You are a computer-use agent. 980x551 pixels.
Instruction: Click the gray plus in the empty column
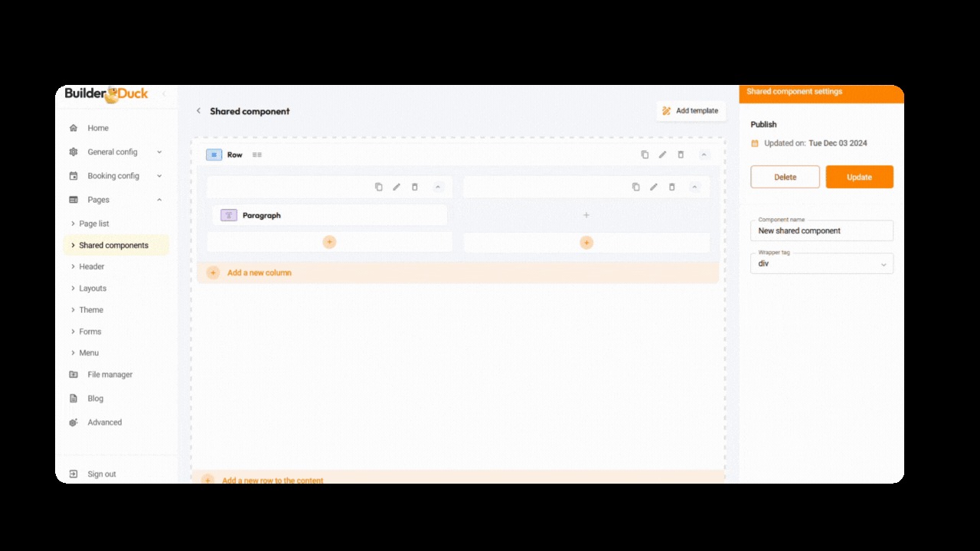tap(586, 215)
